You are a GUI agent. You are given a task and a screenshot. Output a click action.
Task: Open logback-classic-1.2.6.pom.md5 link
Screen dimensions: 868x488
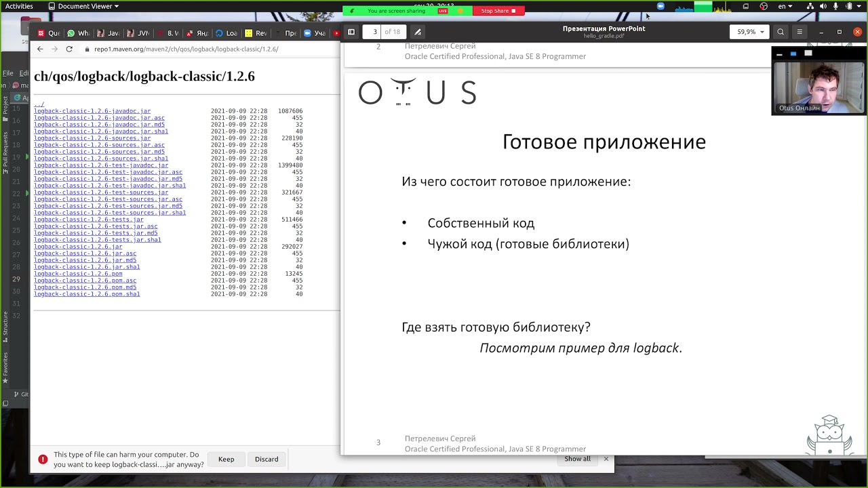[85, 287]
